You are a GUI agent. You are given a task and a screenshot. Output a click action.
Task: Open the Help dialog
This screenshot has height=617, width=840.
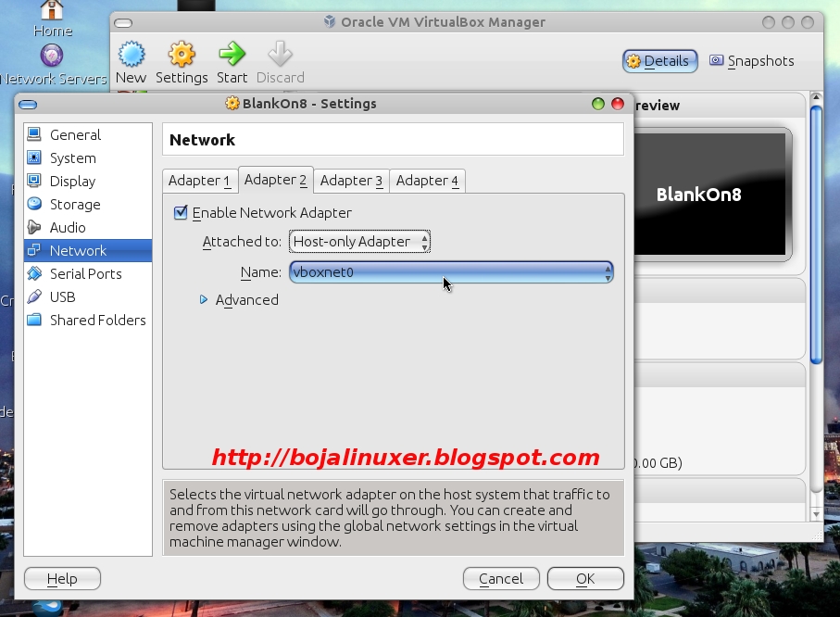click(61, 578)
